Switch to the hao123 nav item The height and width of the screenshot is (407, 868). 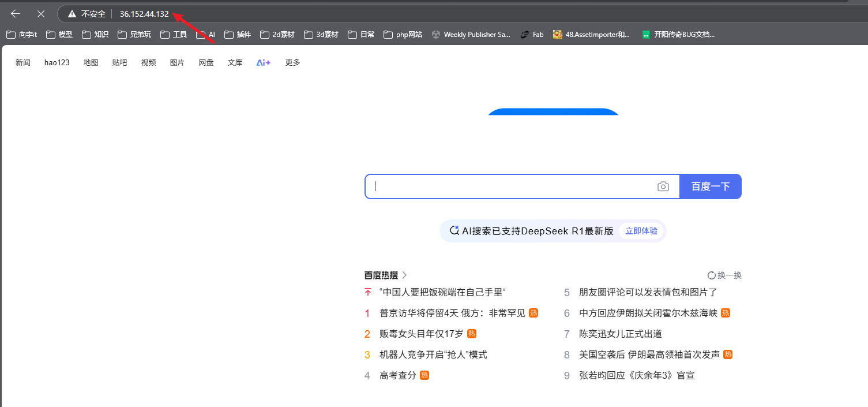[56, 62]
